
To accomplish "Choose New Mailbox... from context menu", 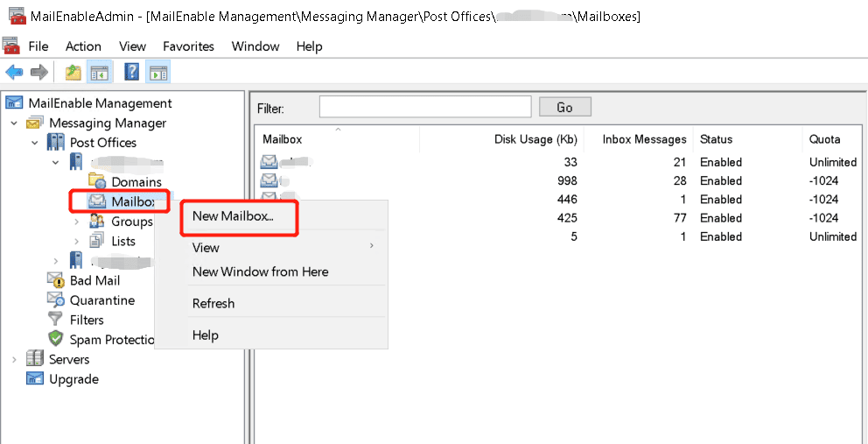I will [x=233, y=216].
